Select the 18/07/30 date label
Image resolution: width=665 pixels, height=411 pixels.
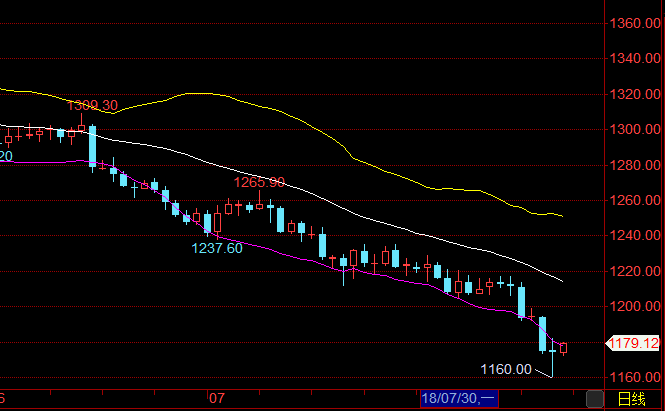coord(459,398)
